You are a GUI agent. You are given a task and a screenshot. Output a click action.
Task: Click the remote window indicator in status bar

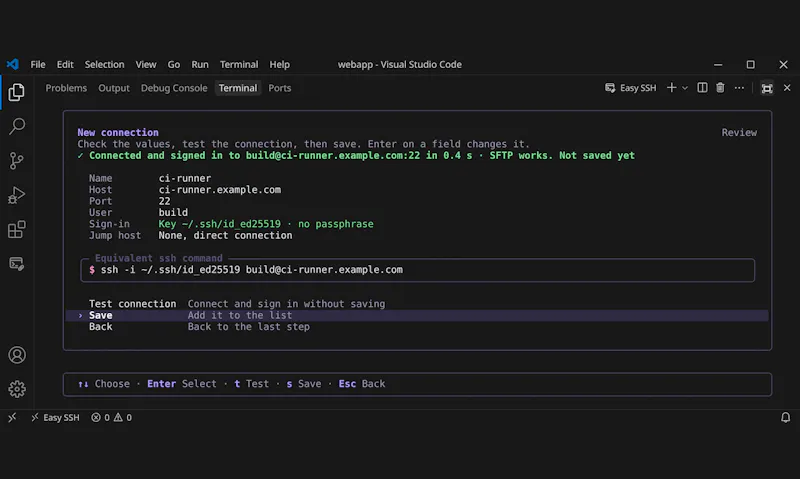[12, 417]
